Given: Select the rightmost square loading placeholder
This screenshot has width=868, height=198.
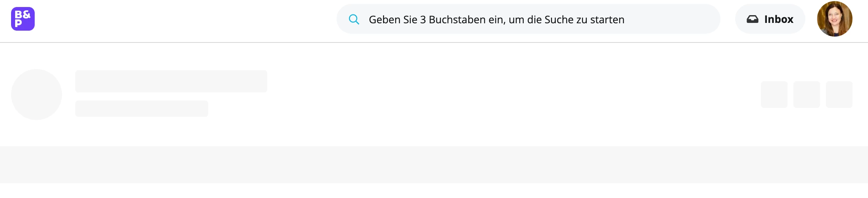Looking at the screenshot, I should [839, 95].
